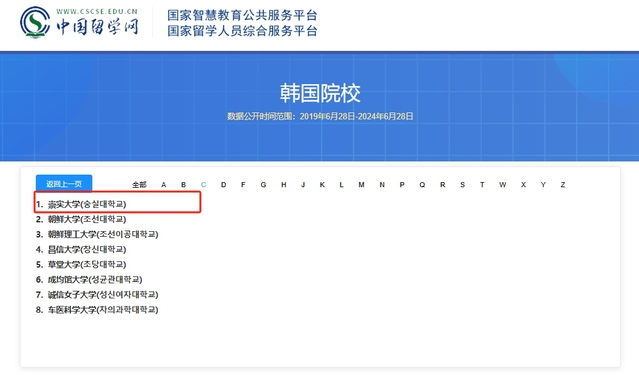Image resolution: width=639 pixels, height=375 pixels.
Task: Filter schools by letter Q
Action: pos(422,185)
